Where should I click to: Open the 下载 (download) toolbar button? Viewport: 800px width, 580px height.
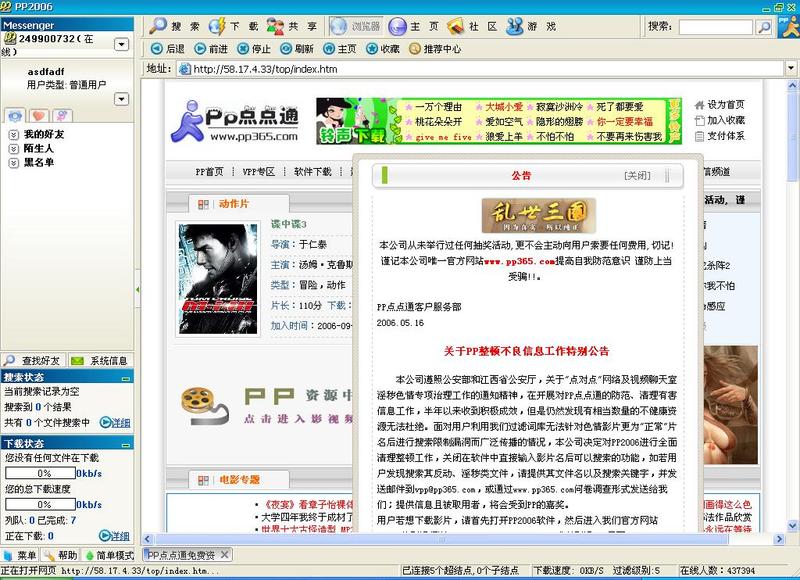point(234,26)
